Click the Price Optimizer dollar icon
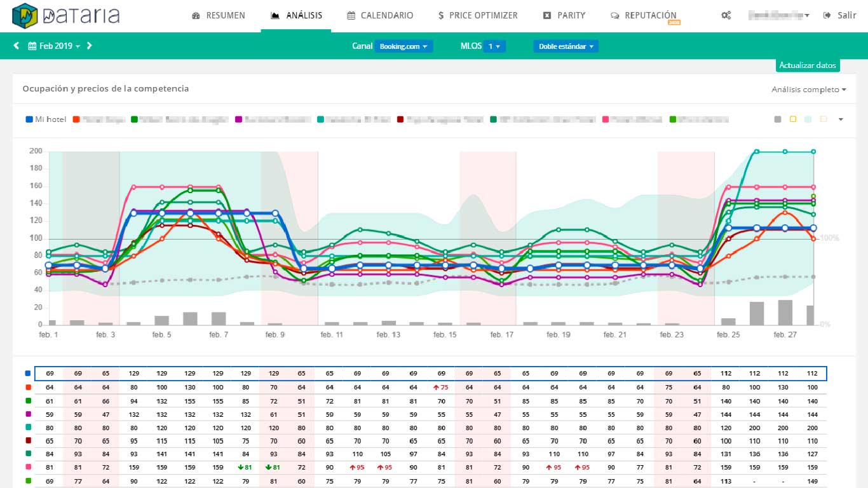The width and height of the screenshot is (868, 488). [x=441, y=15]
